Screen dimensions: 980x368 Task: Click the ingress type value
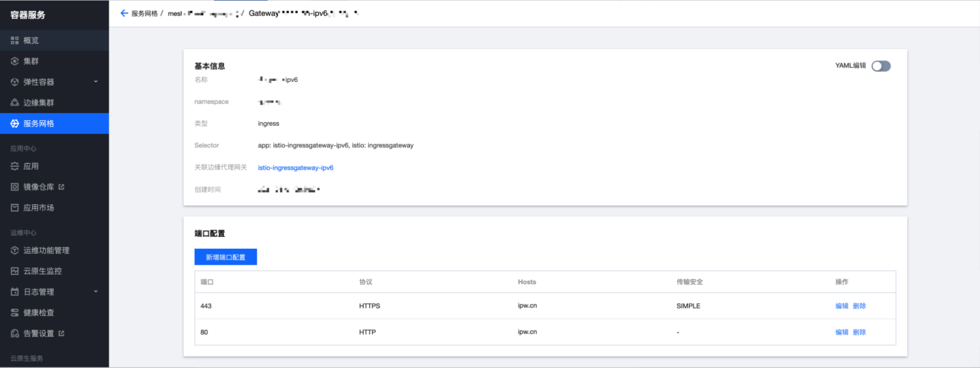[269, 124]
